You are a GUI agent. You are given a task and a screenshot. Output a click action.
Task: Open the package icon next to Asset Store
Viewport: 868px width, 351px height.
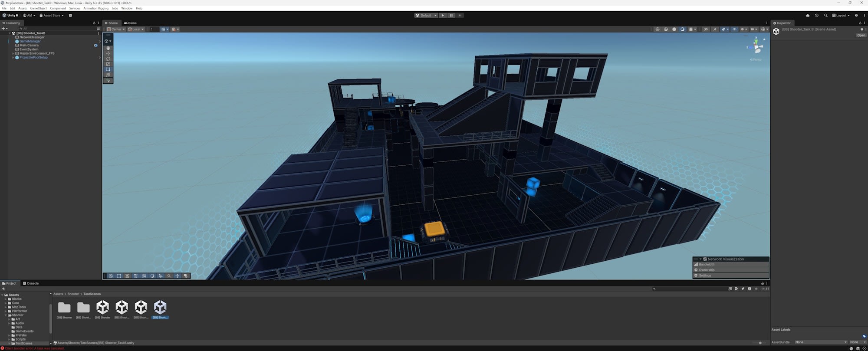coord(70,16)
